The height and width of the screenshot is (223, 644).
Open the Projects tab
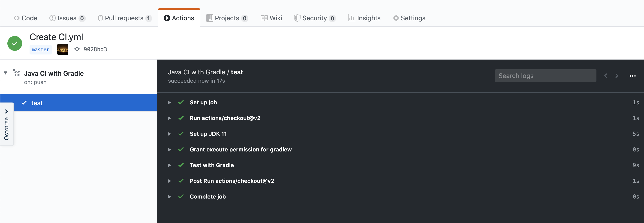point(227,18)
